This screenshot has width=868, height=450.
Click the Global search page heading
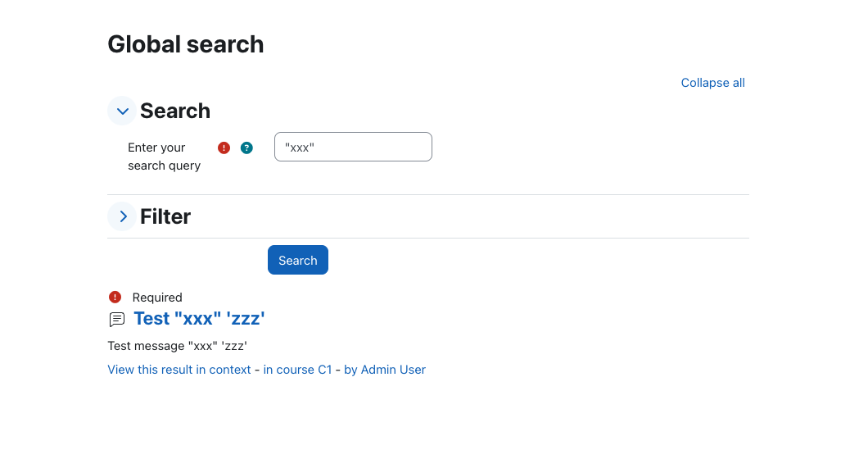(x=185, y=44)
